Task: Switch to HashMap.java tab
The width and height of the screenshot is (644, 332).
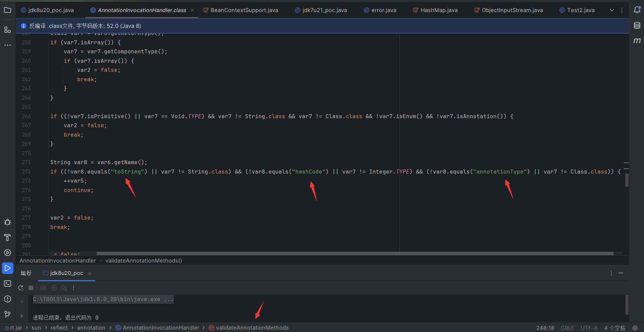Action: point(435,10)
